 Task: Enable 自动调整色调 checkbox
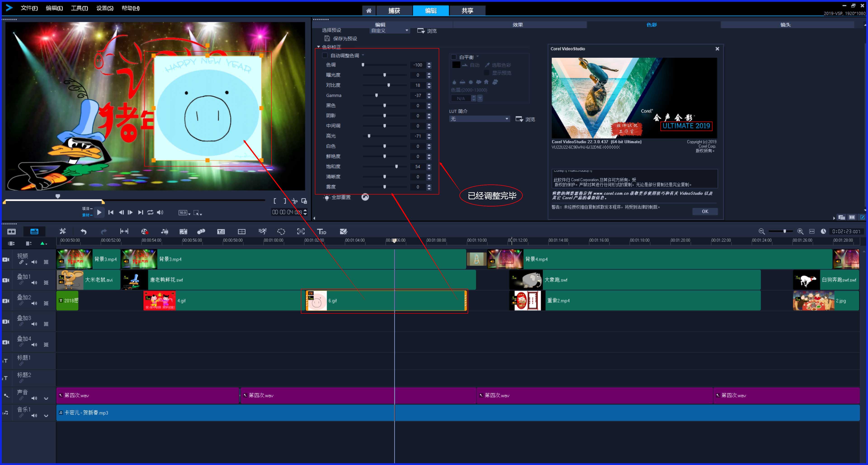tap(325, 56)
